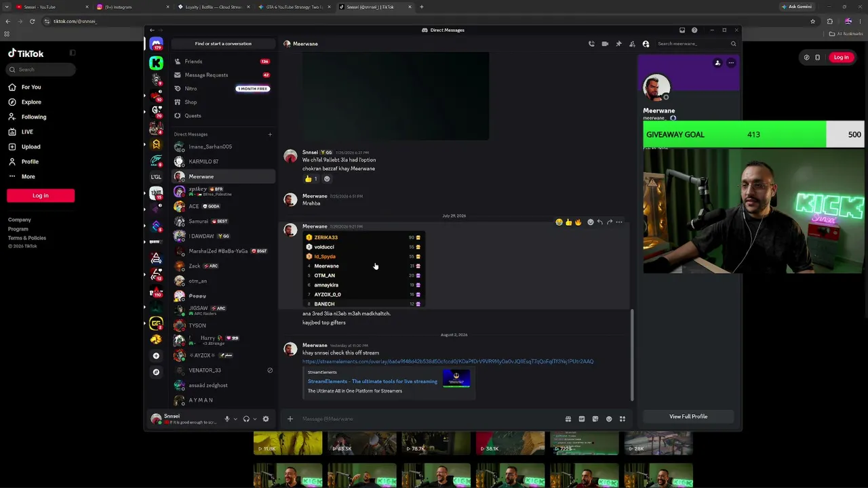Open the GIF picker
Screen dimensions: 868x488
pos(582,419)
